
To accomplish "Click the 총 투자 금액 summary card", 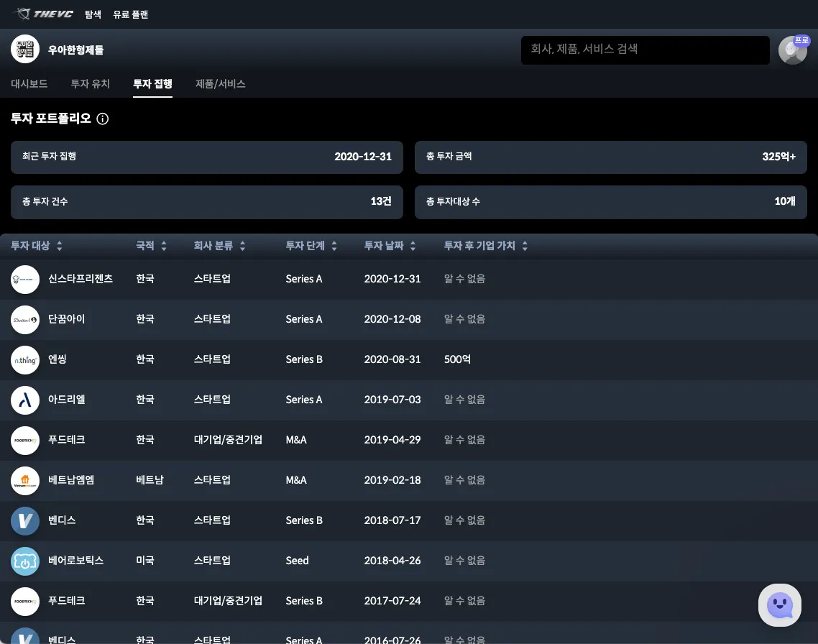I will point(611,157).
